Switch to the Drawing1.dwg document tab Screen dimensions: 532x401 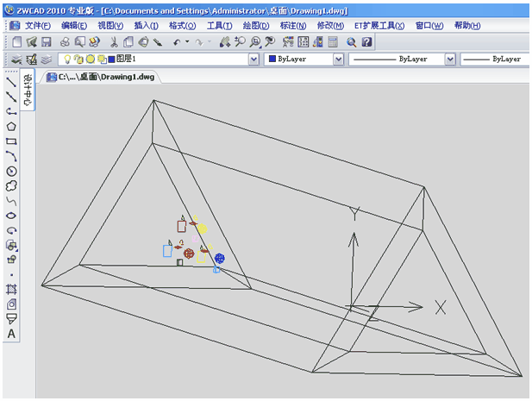pos(103,77)
